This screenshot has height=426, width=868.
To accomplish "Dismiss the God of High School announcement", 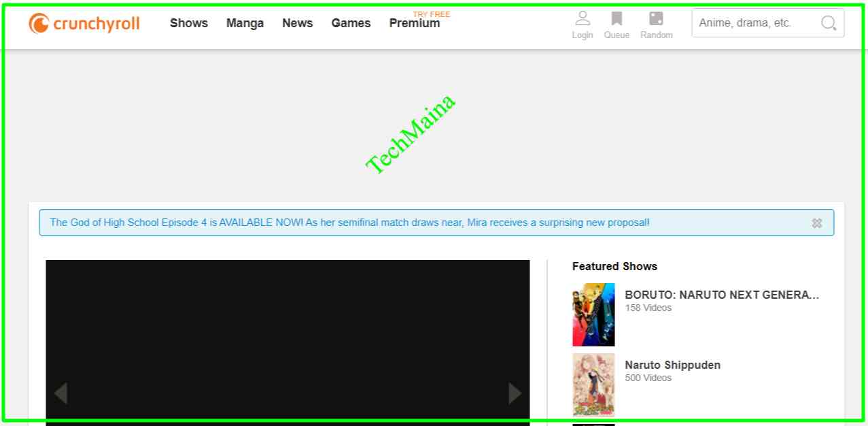I will (x=816, y=223).
